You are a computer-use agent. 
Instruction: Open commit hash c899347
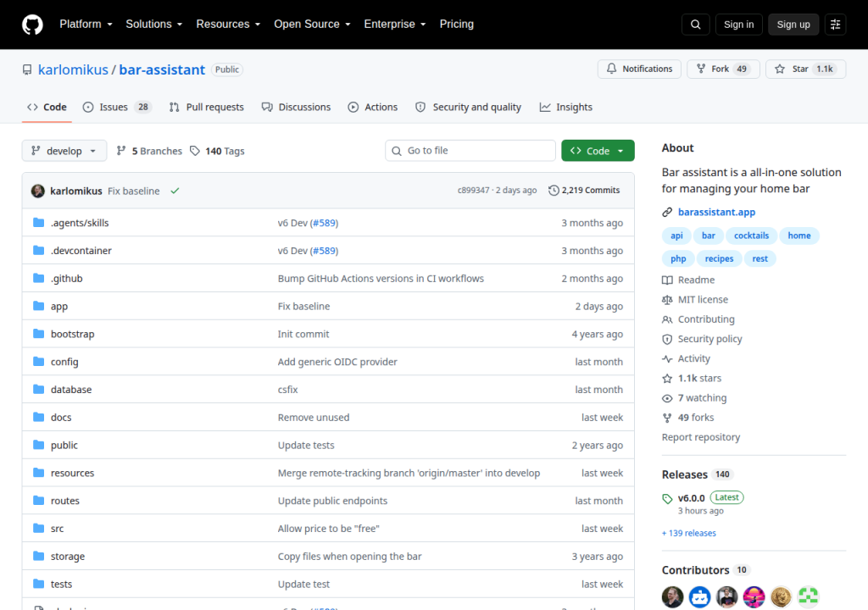(473, 191)
